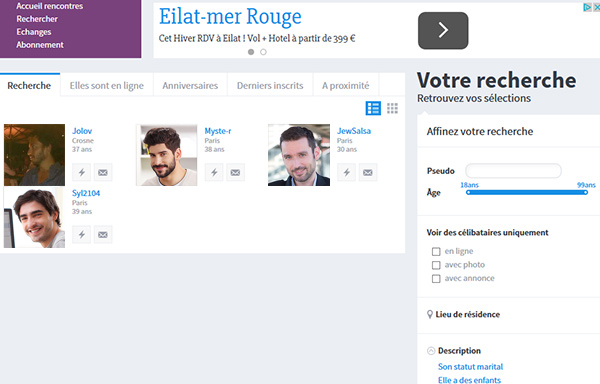Image resolution: width=600 pixels, height=384 pixels.
Task: Send a message to Jolov via envelope
Action: pos(103,172)
